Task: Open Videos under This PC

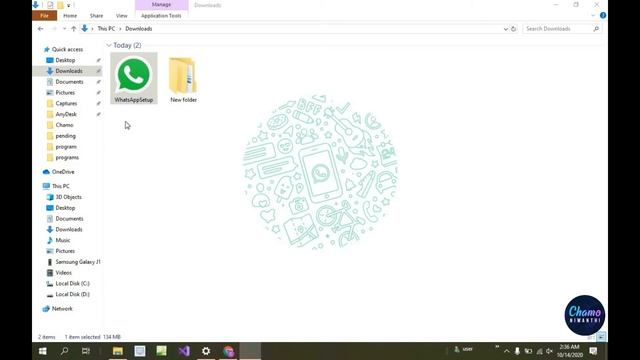Action: coord(63,273)
